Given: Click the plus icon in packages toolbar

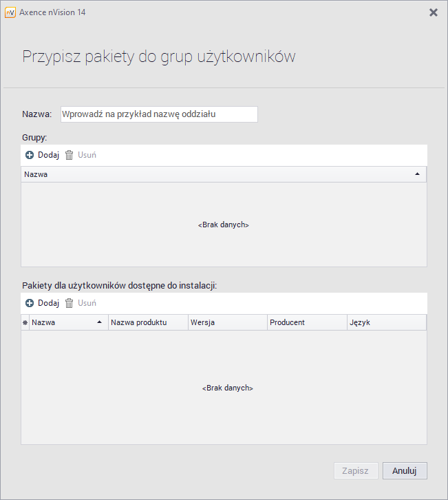Looking at the screenshot, I should (30, 303).
